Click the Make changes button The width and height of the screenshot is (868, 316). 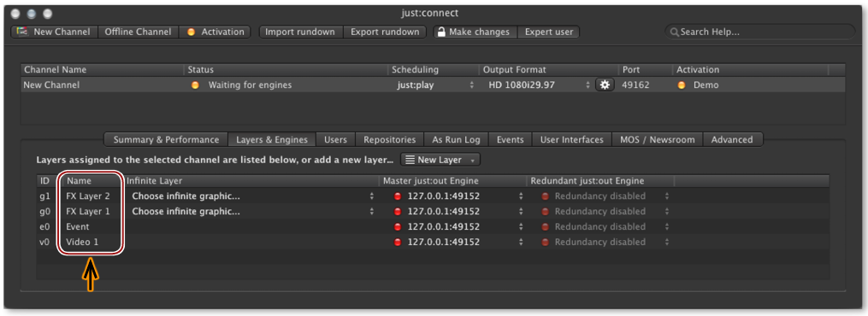475,32
